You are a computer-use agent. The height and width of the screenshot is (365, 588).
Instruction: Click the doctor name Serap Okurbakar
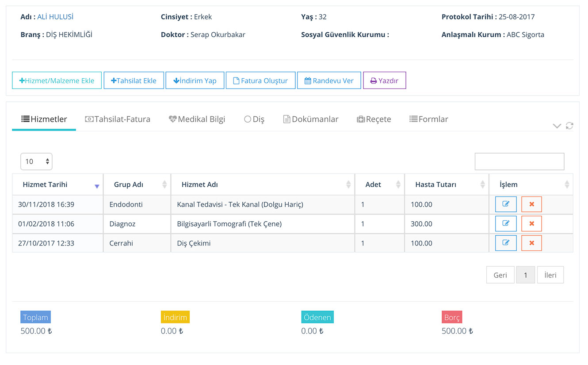tap(218, 35)
